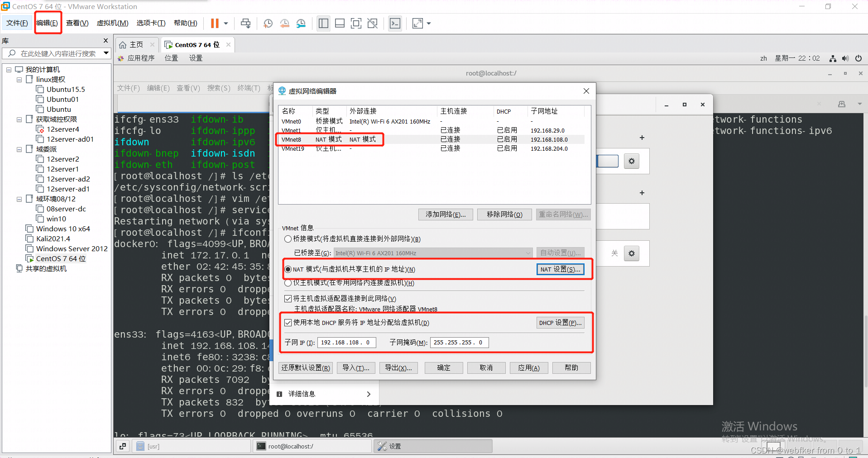Click the window switcher icon on guest taskbar
This screenshot has width=868, height=458.
123,446
